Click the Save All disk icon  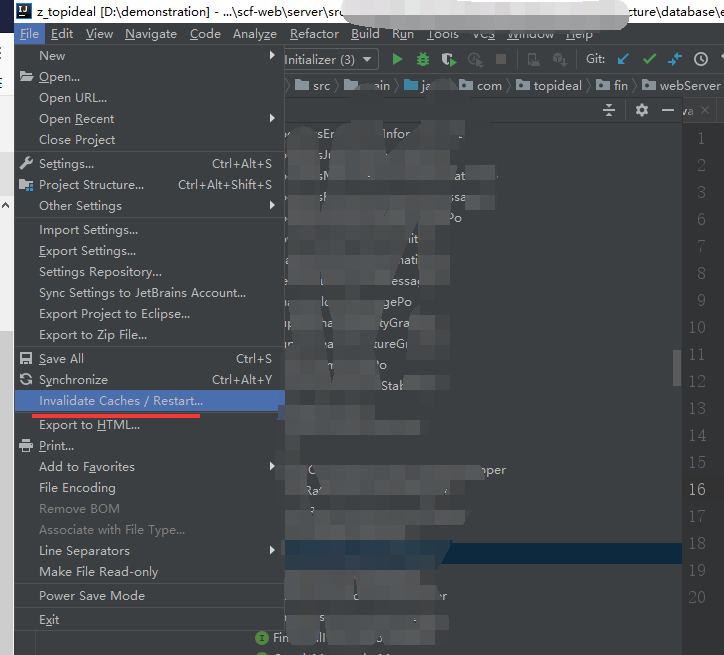tap(26, 359)
